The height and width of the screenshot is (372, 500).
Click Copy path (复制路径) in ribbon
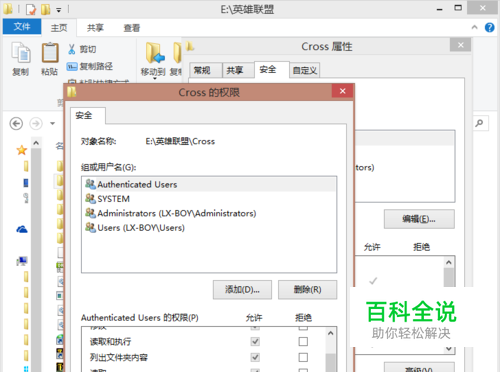pos(90,66)
